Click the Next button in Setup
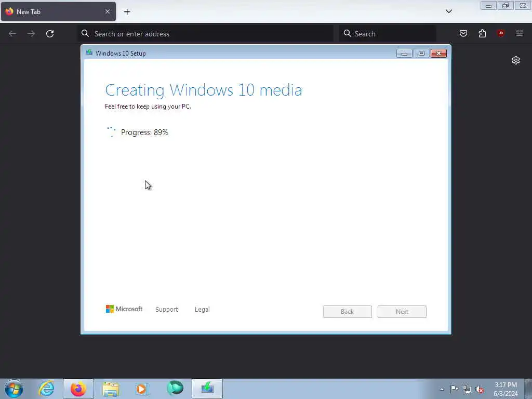 (x=402, y=312)
